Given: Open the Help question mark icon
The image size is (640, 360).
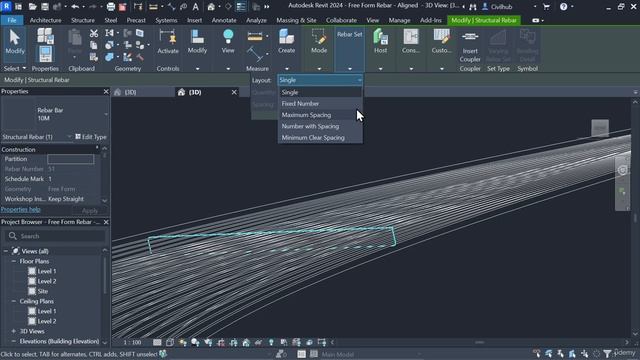Looking at the screenshot, I should 563,7.
